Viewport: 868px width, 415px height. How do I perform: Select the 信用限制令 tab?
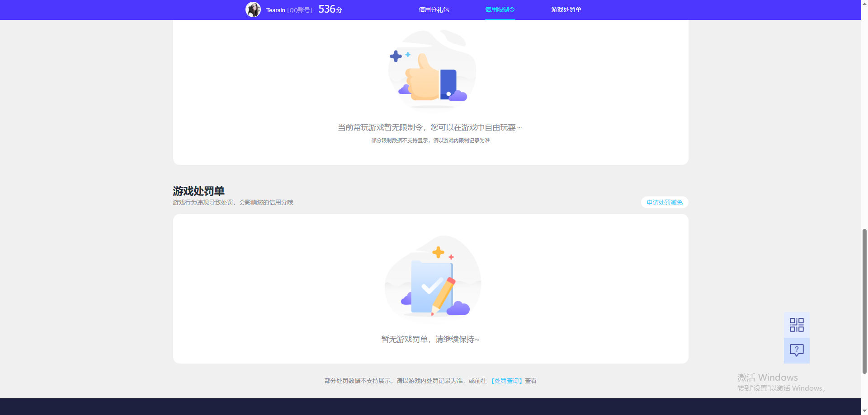[500, 9]
